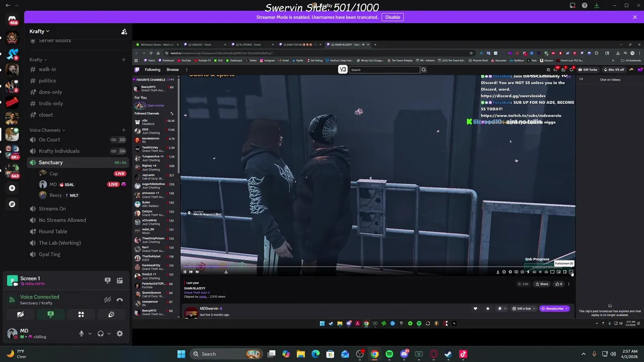Screen dimensions: 644x362
Task: Collapse the Voice Channels category
Action: [x=47, y=130]
